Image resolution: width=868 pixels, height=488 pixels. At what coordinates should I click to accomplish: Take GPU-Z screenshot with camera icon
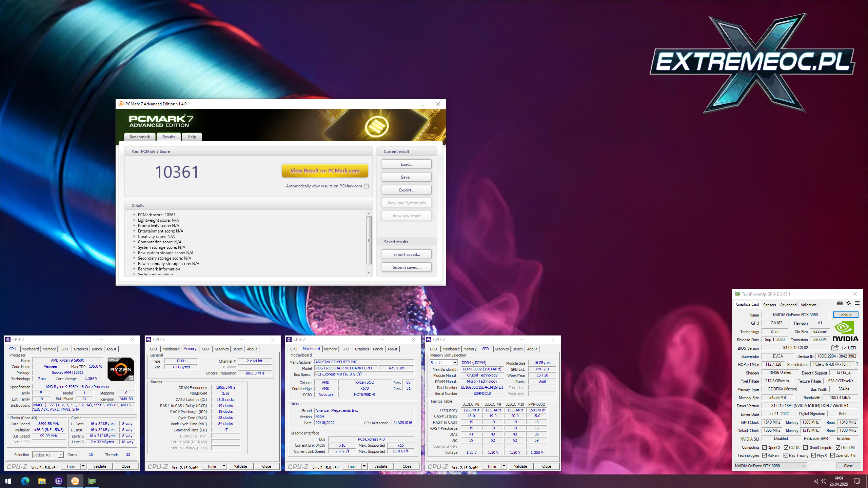840,303
